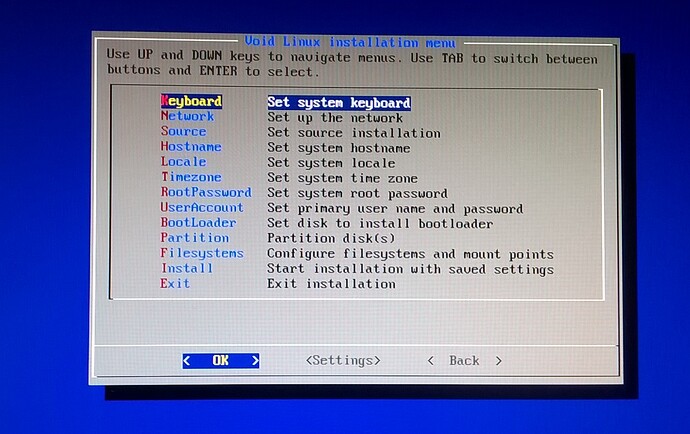Click 'Set system hostname' description
Screen dimensions: 690x434
339,148
